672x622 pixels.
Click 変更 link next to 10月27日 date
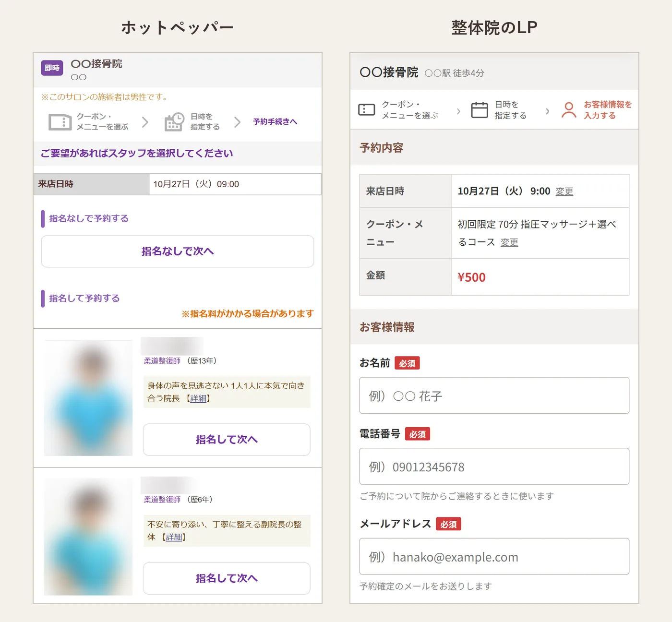click(x=564, y=191)
